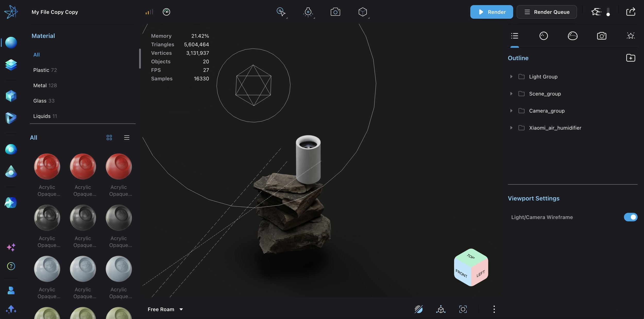The width and height of the screenshot is (644, 319).
Task: Switch material list to list view
Action: point(126,137)
